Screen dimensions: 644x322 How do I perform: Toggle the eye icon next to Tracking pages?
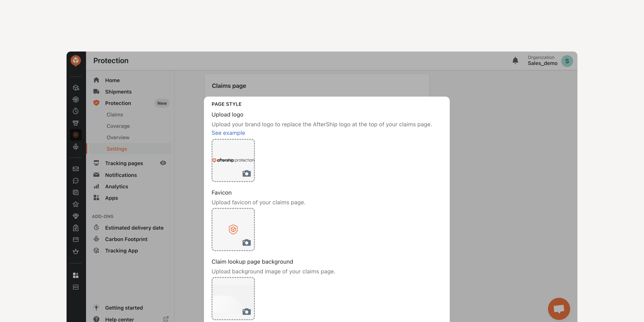pyautogui.click(x=163, y=163)
